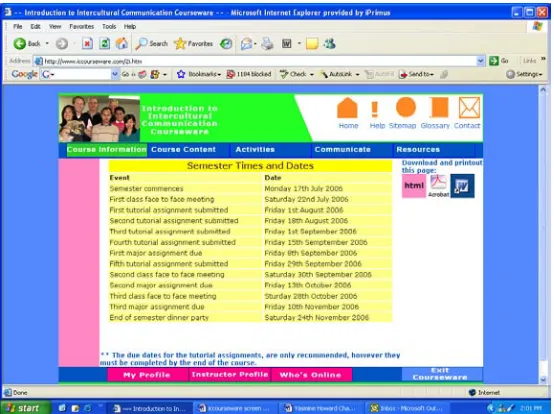The height and width of the screenshot is (414, 554).
Task: Open the Tools menu
Action: (x=109, y=26)
